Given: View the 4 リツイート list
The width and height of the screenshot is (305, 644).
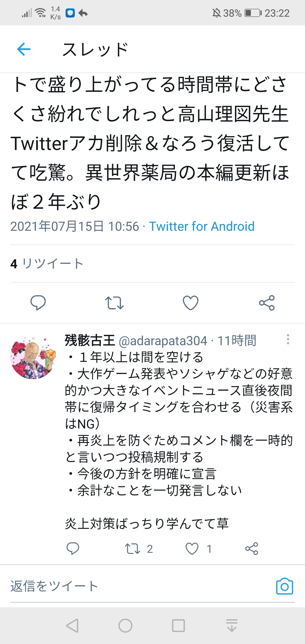Looking at the screenshot, I should pos(47,264).
